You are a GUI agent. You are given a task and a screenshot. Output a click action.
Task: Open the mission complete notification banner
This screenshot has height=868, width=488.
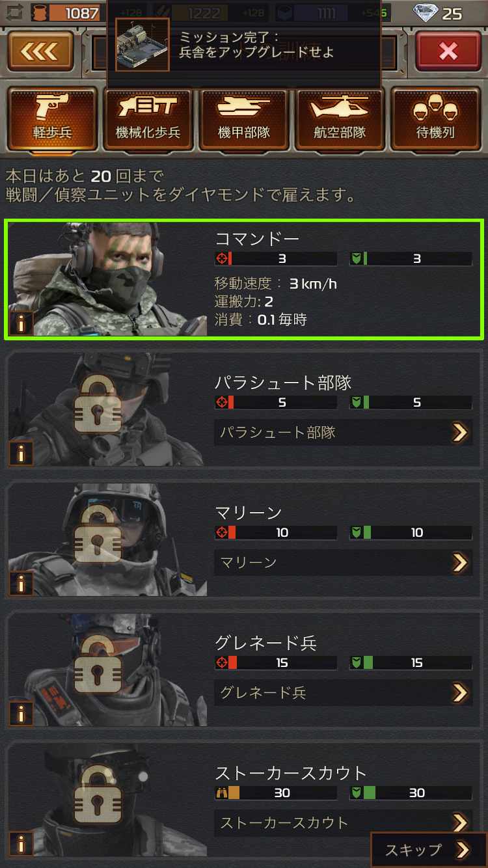tap(244, 44)
